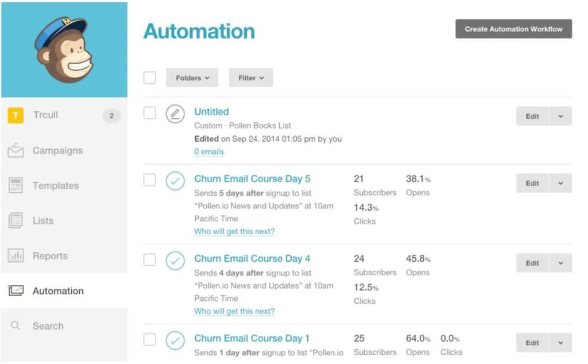Check the Untitled workflow checkbox
Screen dimensions: 588x364
tap(150, 113)
